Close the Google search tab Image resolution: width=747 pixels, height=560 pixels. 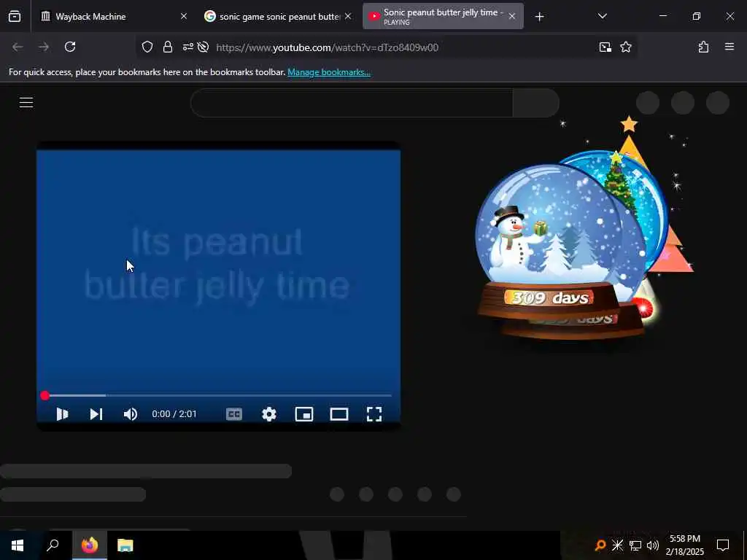click(348, 17)
